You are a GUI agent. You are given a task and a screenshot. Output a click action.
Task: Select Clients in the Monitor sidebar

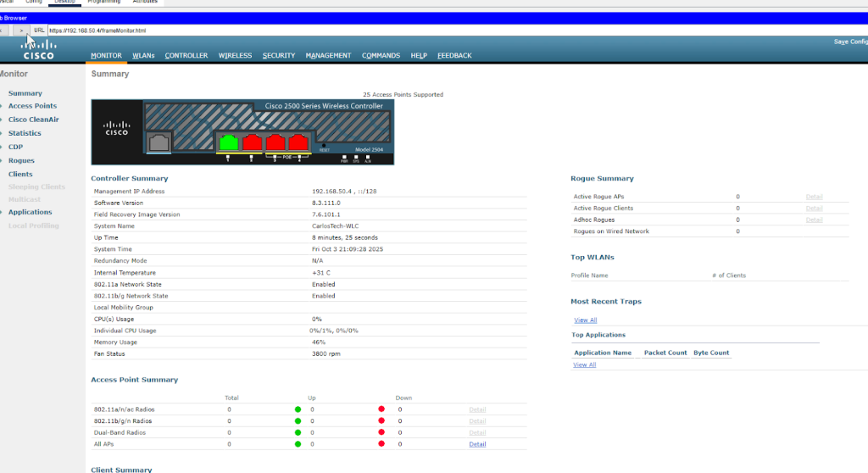pyautogui.click(x=20, y=174)
